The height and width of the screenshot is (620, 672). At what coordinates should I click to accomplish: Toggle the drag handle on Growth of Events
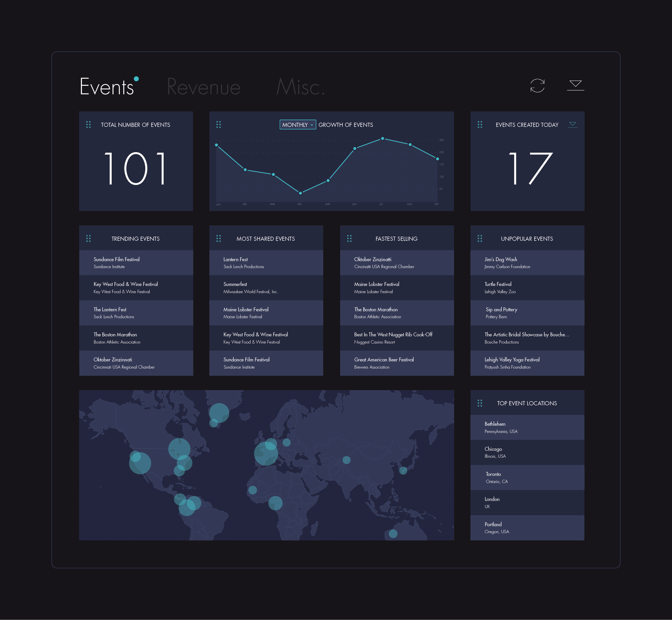[218, 125]
